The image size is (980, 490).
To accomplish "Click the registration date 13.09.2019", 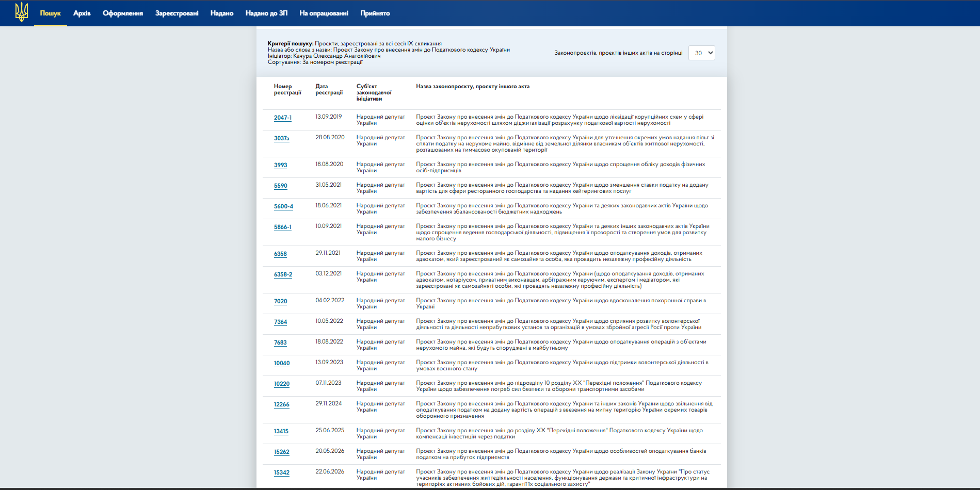I will pyautogui.click(x=329, y=117).
